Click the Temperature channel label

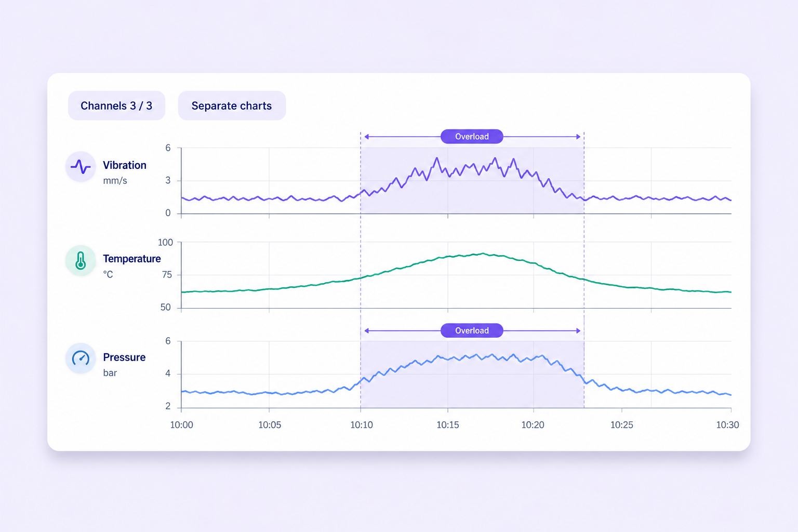(132, 259)
